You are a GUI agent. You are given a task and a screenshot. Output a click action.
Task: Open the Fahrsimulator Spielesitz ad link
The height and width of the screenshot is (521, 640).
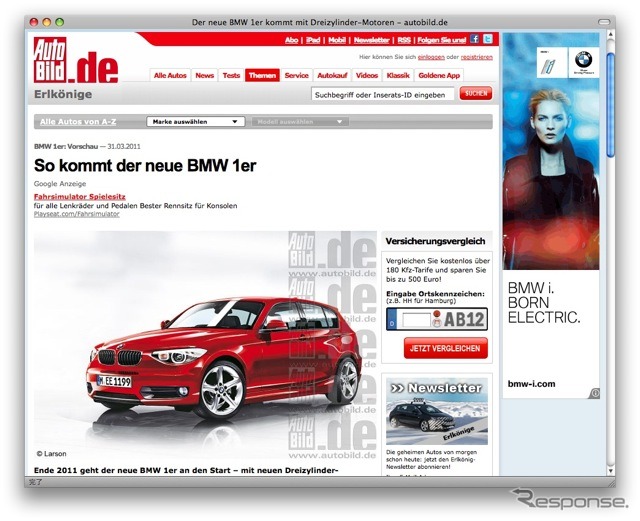click(80, 196)
